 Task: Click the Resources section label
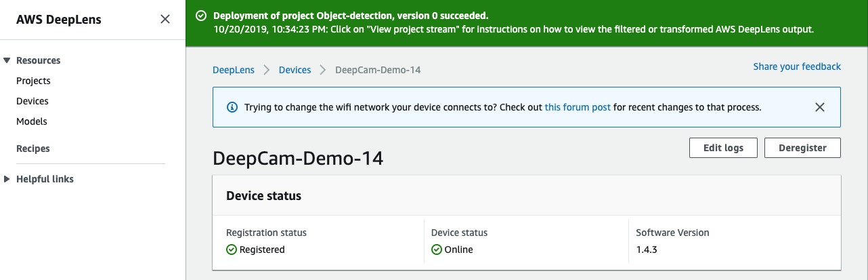pyautogui.click(x=39, y=60)
